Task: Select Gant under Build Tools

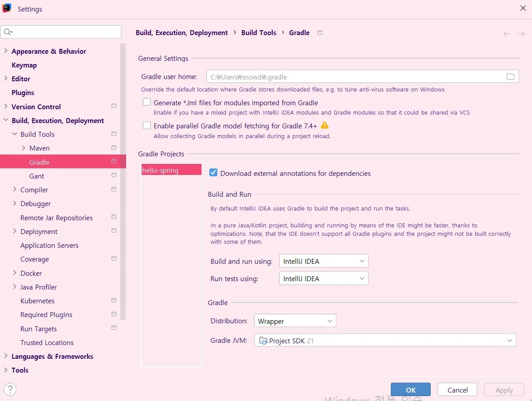Action: 37,176
